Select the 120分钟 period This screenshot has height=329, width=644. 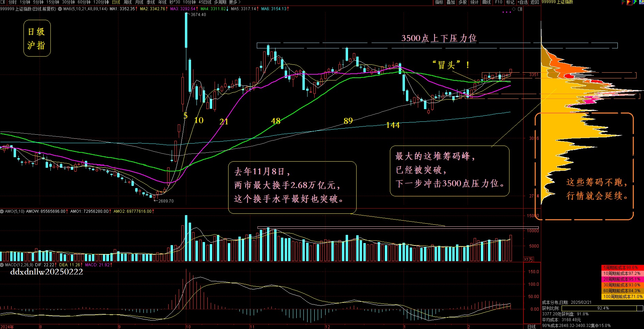click(101, 2)
